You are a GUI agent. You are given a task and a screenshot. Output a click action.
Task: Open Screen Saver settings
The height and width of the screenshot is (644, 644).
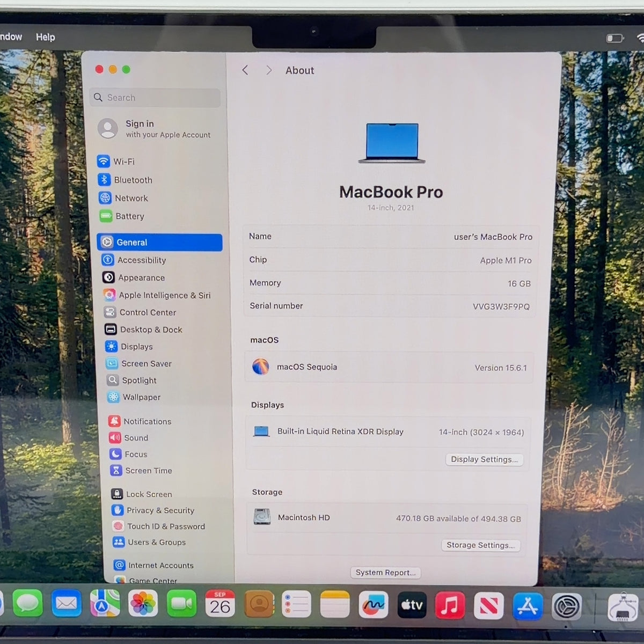[138, 363]
